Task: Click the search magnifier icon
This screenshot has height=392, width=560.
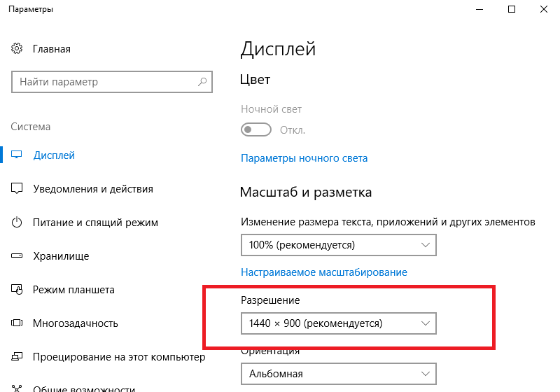Action: [x=202, y=82]
